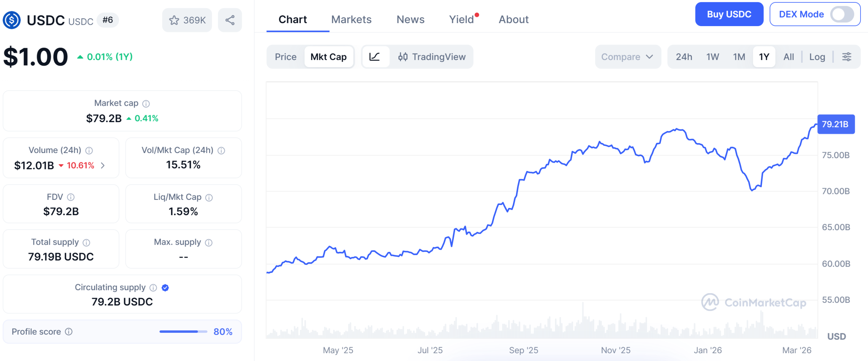Viewport: 868px width, 361px height.
Task: Click the Max. supply info icon
Action: (209, 242)
